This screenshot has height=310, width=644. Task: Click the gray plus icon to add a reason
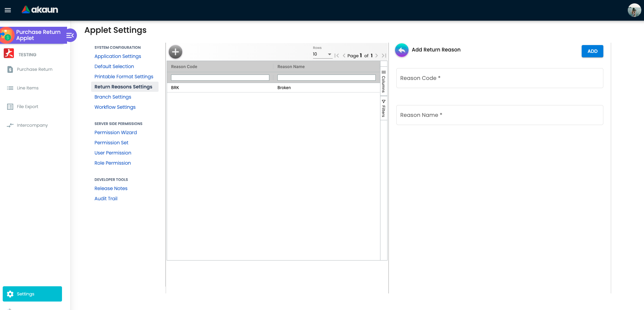point(175,52)
